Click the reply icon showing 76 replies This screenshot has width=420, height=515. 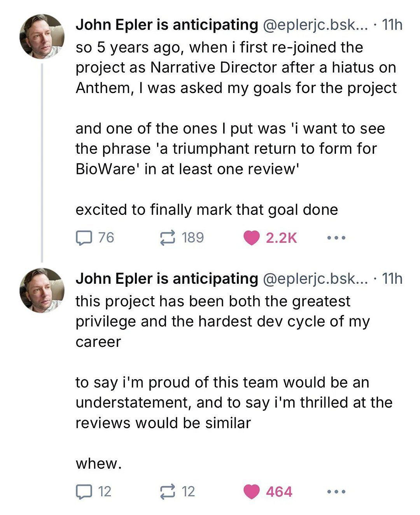(x=84, y=238)
